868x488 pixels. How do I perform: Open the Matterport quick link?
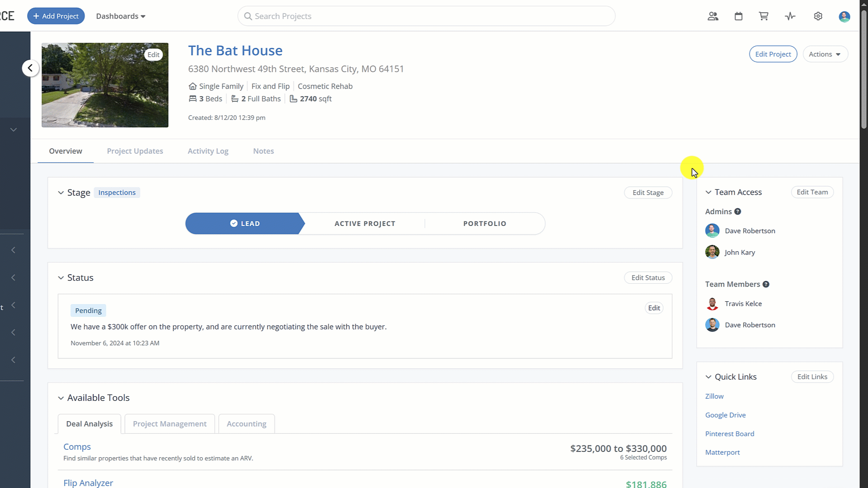722,452
